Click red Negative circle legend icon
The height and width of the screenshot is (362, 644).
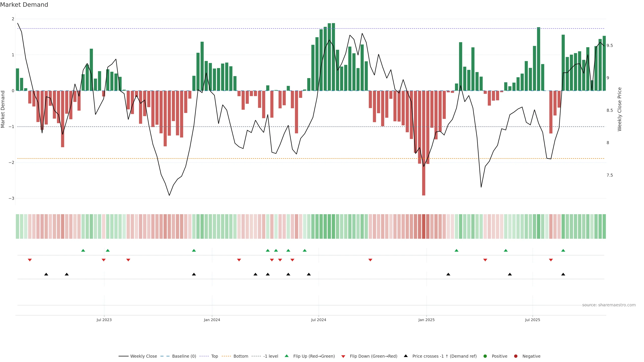pos(516,356)
